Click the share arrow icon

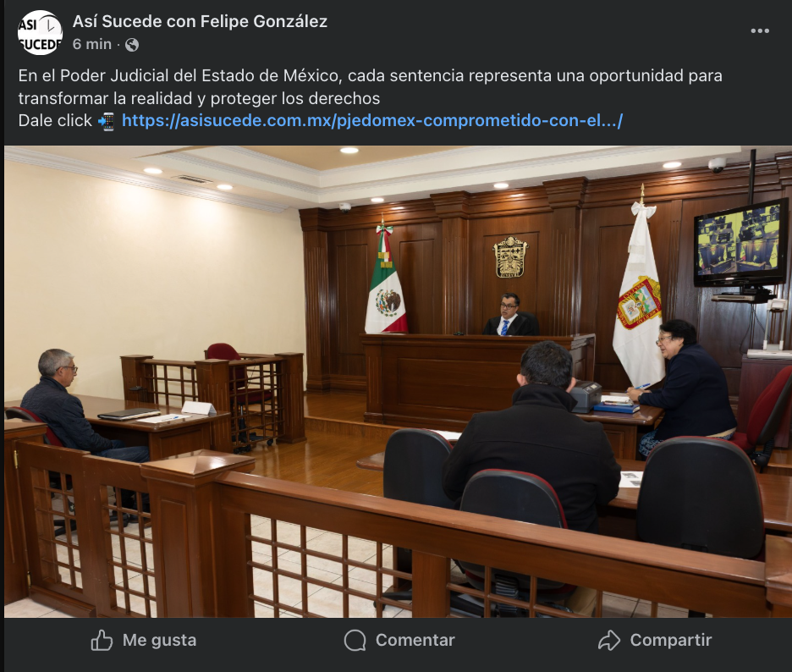tap(608, 640)
